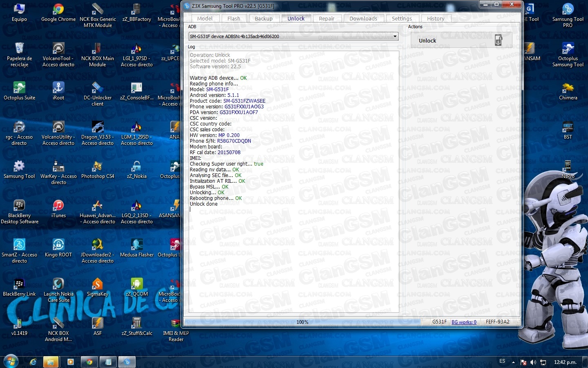The image size is (588, 368).
Task: Switch to the Repair tab
Action: (327, 18)
